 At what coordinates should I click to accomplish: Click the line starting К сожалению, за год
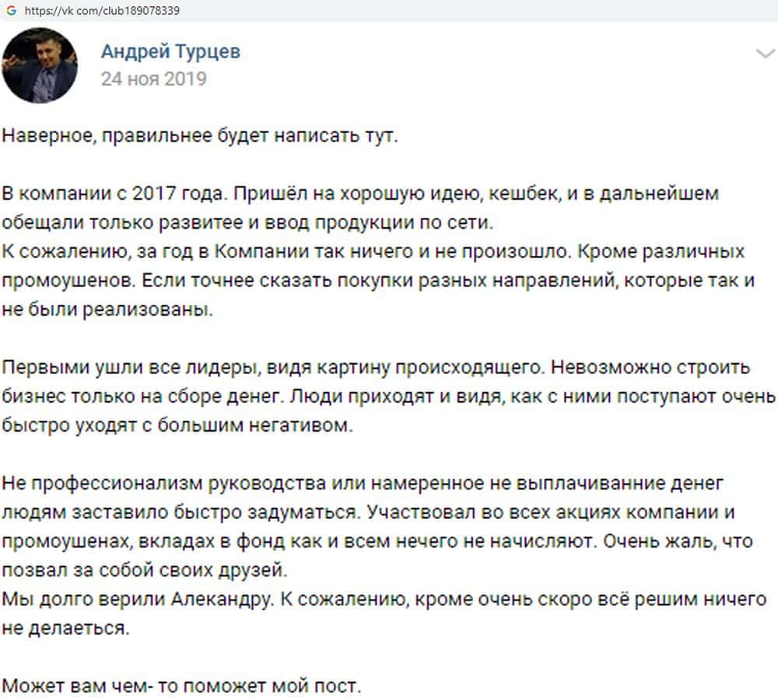pyautogui.click(x=373, y=252)
